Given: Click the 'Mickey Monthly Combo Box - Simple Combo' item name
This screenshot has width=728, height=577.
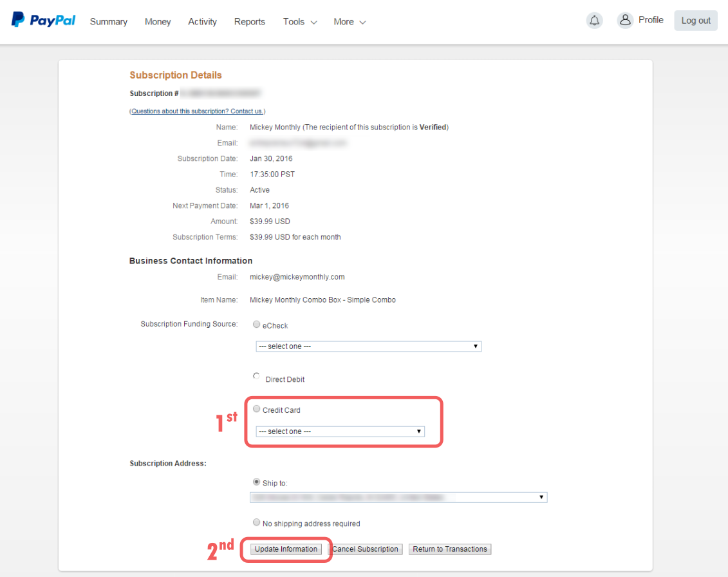Looking at the screenshot, I should (x=322, y=300).
